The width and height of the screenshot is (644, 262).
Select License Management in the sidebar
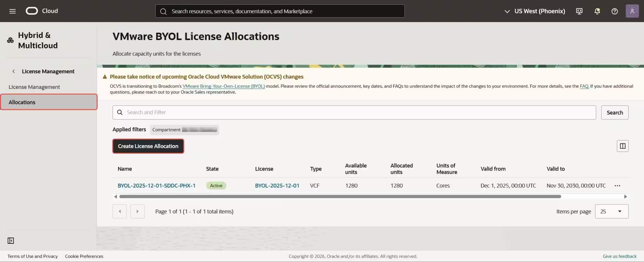click(34, 87)
